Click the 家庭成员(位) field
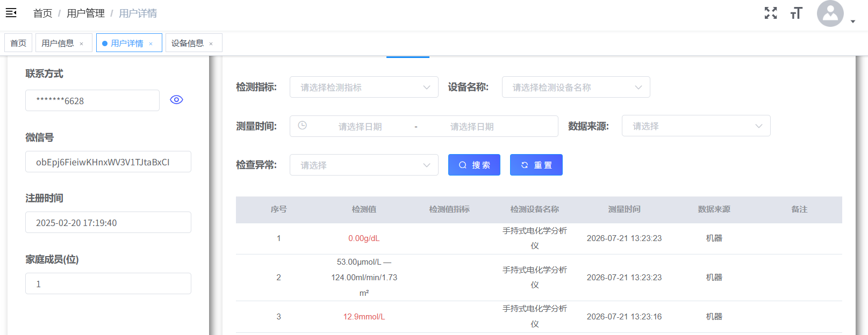The height and width of the screenshot is (335, 868). [108, 283]
